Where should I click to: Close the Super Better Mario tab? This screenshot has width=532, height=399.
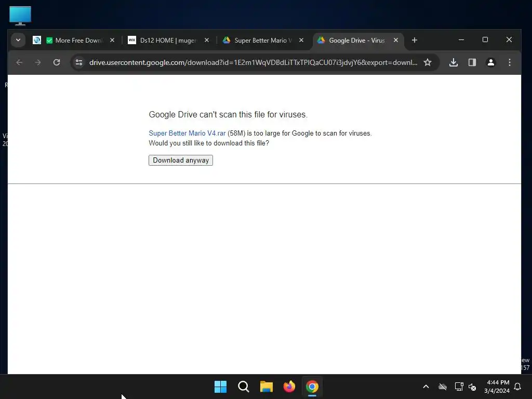301,40
